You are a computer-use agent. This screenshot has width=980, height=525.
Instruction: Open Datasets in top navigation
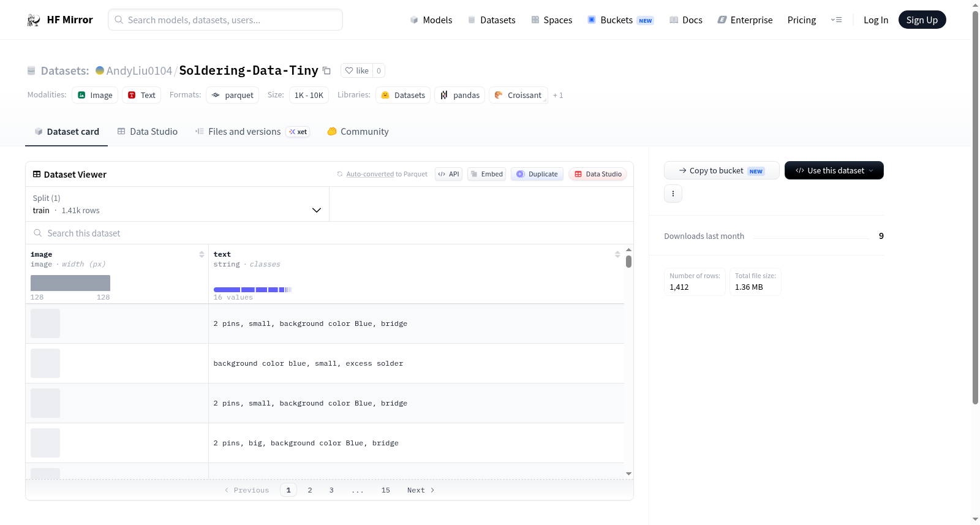tap(492, 20)
